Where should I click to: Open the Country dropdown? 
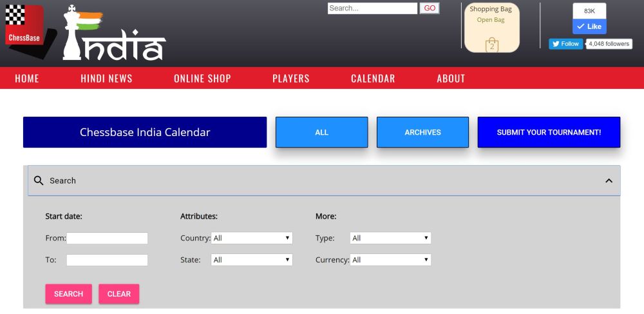click(252, 238)
